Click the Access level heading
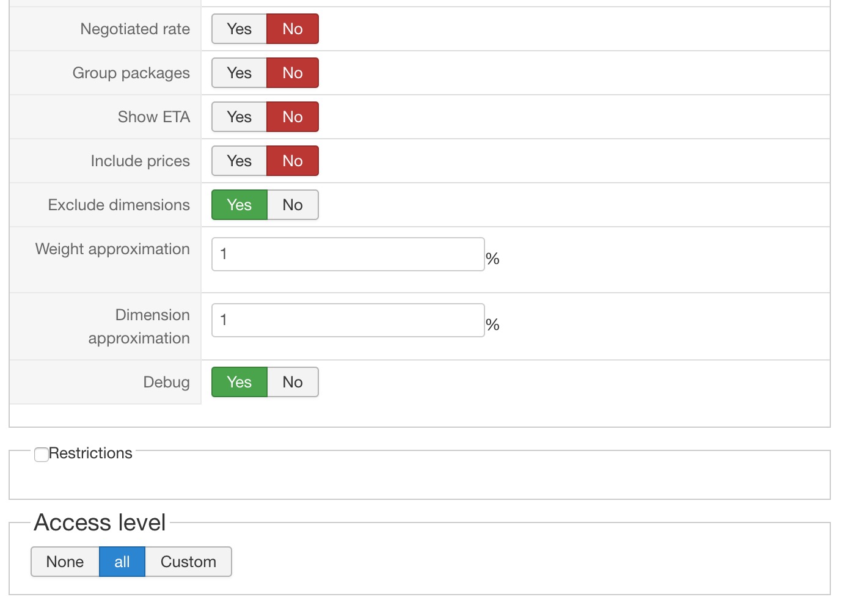This screenshot has height=616, width=848. click(100, 523)
